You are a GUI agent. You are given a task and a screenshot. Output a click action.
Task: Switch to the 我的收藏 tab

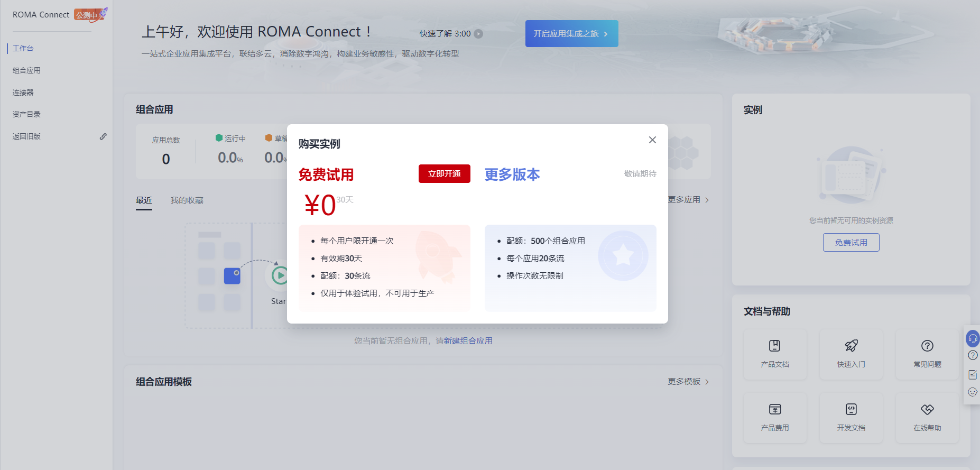point(187,200)
